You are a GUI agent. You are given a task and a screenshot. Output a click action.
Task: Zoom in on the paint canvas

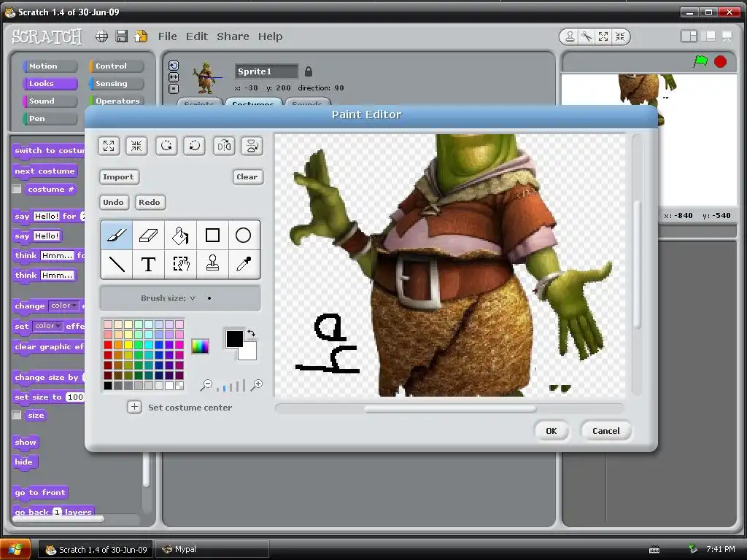pyautogui.click(x=257, y=385)
